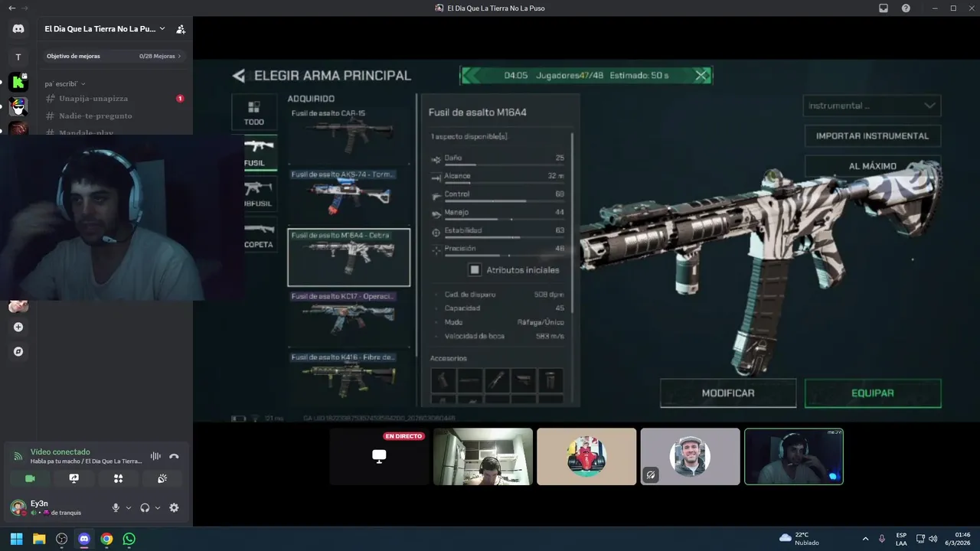Toggle the noise suppression waveform icon
Image resolution: width=980 pixels, height=551 pixels.
[x=155, y=456]
